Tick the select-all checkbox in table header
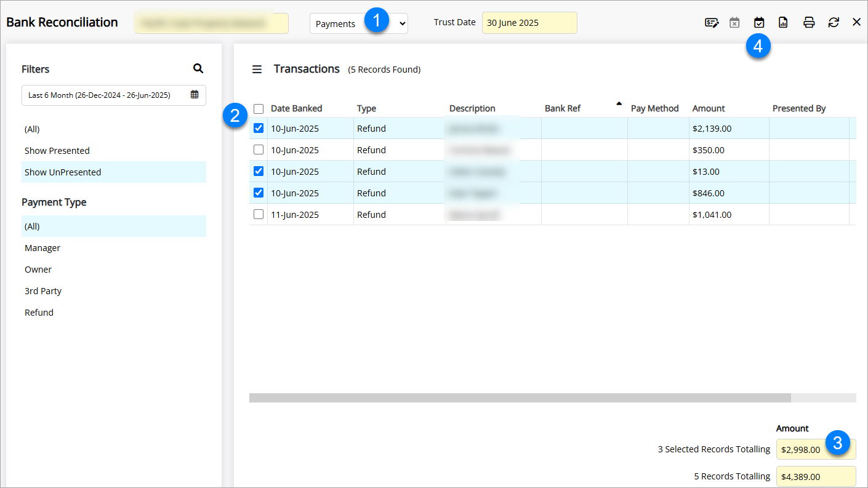The image size is (868, 488). pos(259,109)
